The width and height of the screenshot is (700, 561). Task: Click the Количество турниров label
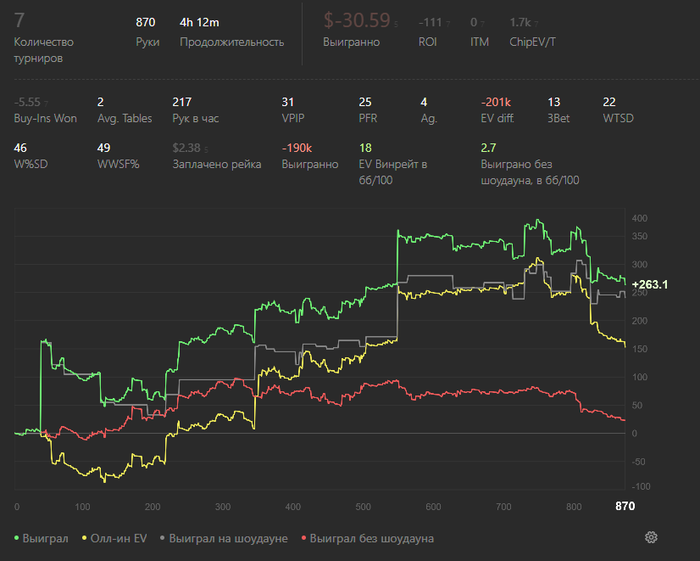click(x=44, y=50)
